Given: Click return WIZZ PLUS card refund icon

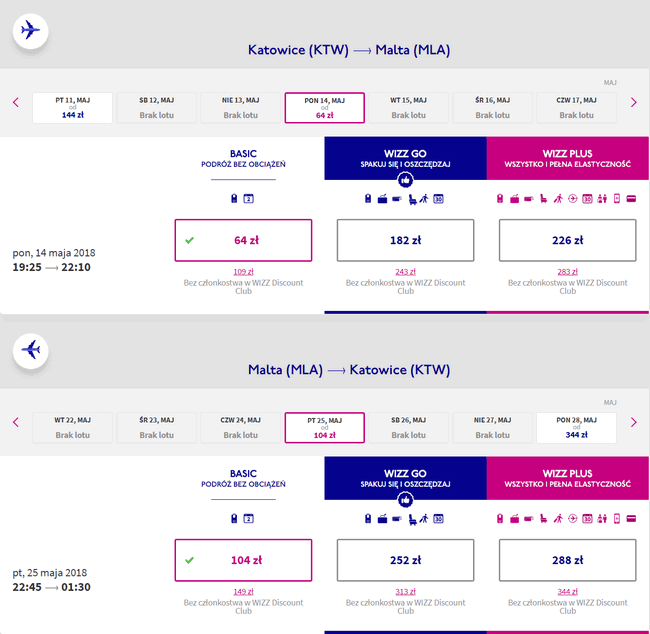Looking at the screenshot, I should (x=631, y=519).
